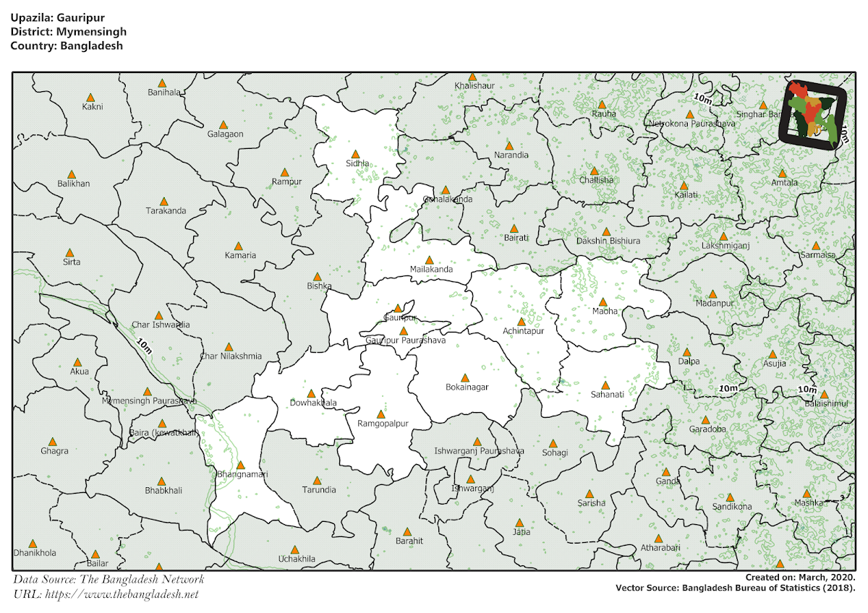This screenshot has height=613, width=868.
Task: Click the Sidhla location marker
Action: 355,154
